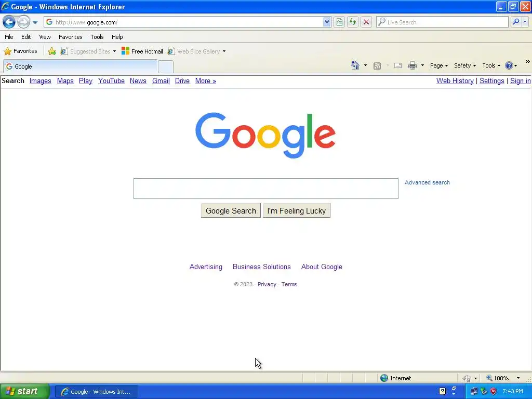This screenshot has width=532, height=399.
Task: Expand the Web Slice Gallery dropdown
Action: (224, 51)
